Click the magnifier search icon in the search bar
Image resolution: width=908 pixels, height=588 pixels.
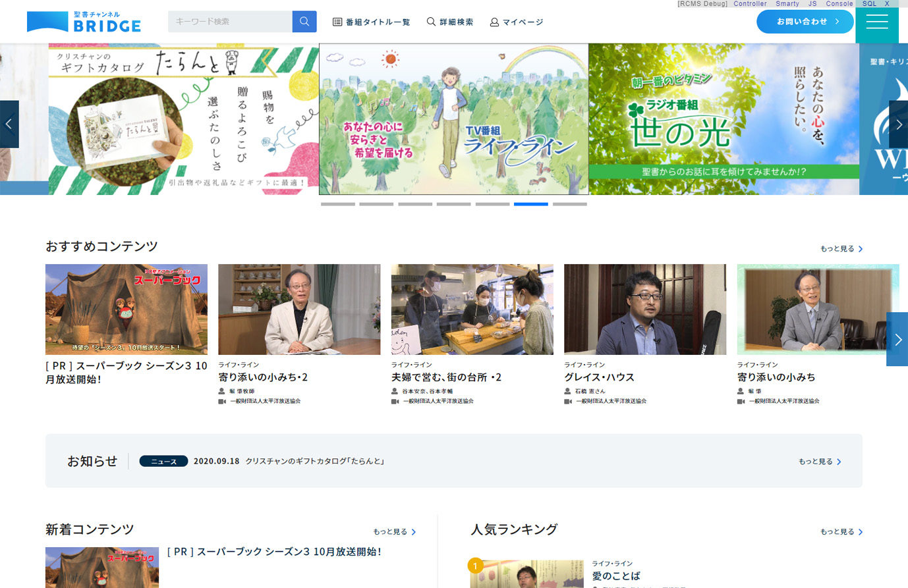tap(304, 21)
